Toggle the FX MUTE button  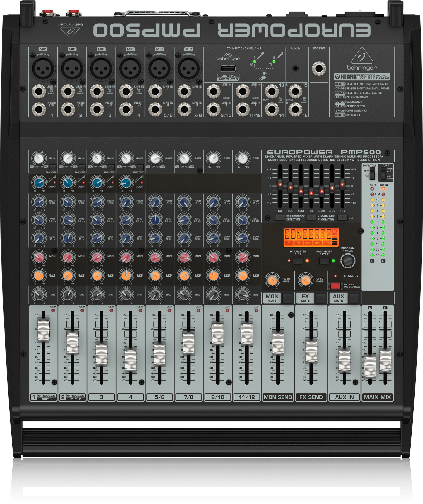(321, 298)
